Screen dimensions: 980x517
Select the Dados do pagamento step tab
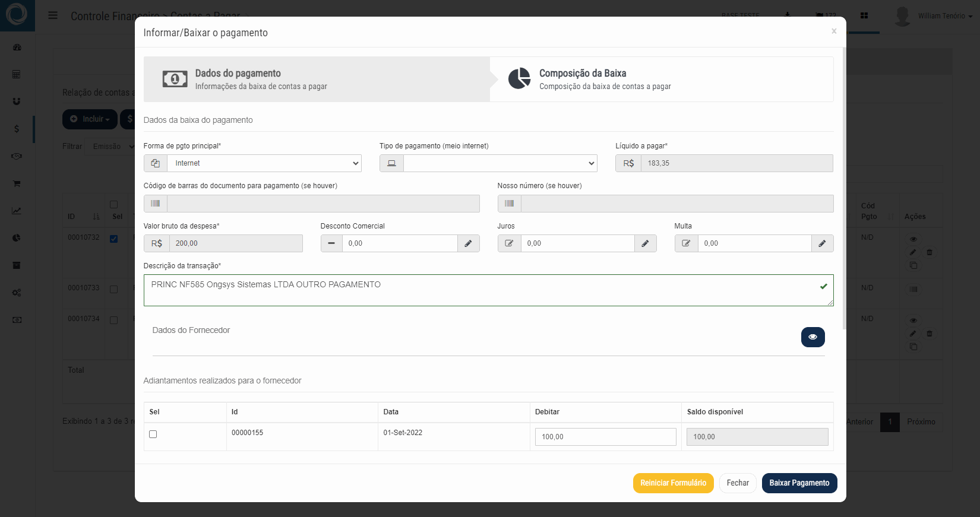pos(317,80)
